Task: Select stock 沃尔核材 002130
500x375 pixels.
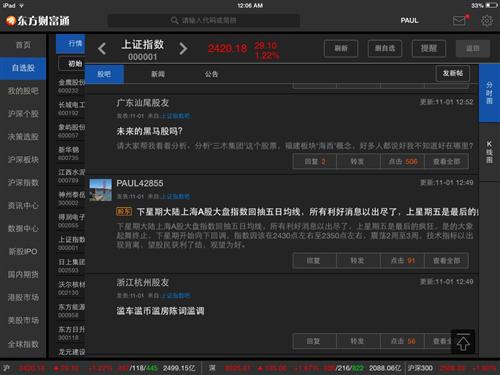Action: click(71, 288)
